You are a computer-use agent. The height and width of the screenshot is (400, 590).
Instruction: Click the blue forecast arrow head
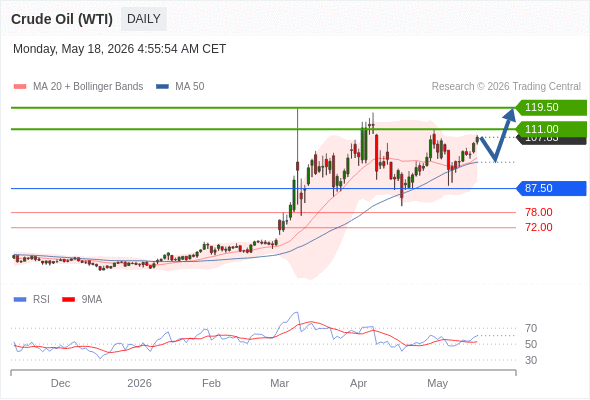(x=510, y=114)
